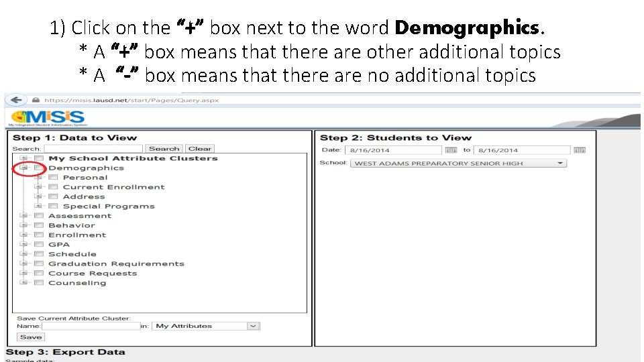This screenshot has width=644, height=362.
Task: Open the start date calendar picker icon
Action: pos(451,150)
